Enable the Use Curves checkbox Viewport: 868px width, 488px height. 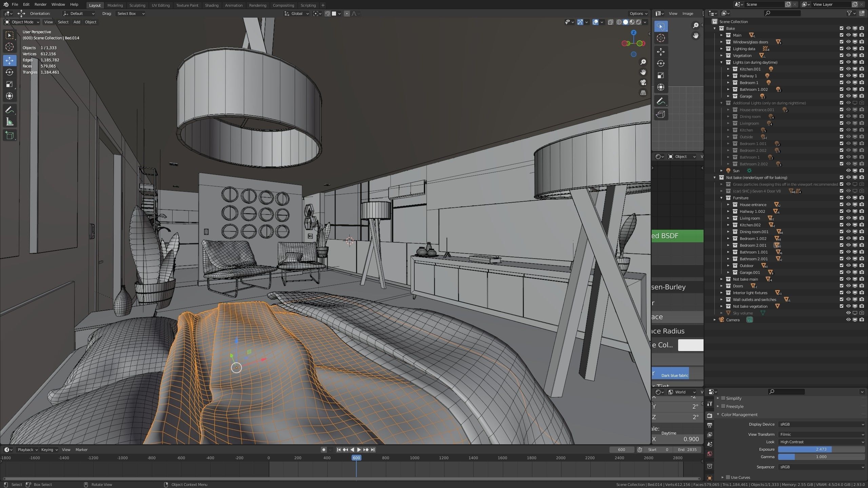(x=728, y=477)
